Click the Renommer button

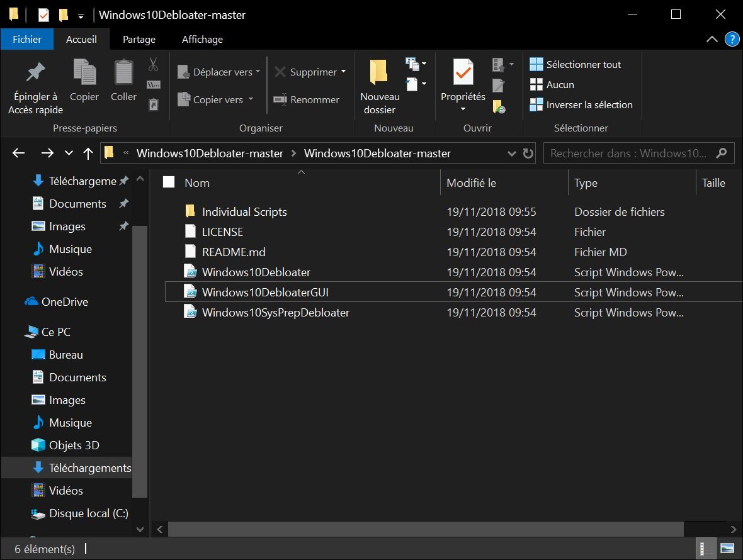pos(307,99)
